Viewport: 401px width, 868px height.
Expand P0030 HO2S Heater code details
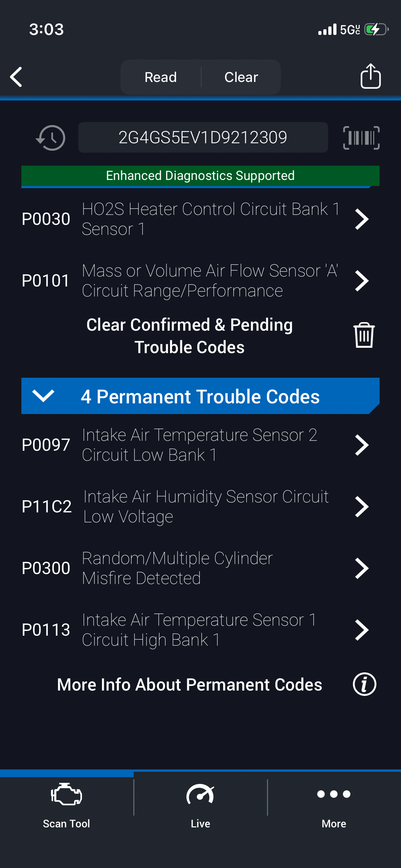pos(361,219)
